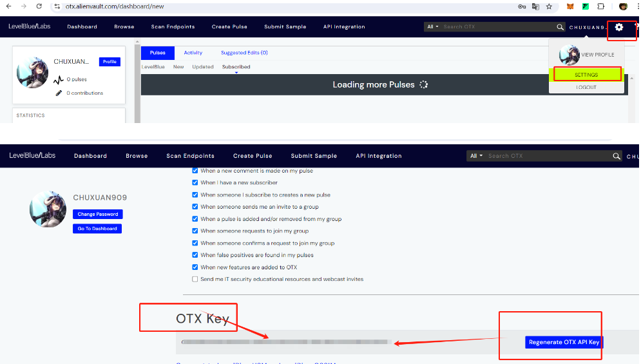
Task: Click the browser address bar URL
Action: coord(115,6)
